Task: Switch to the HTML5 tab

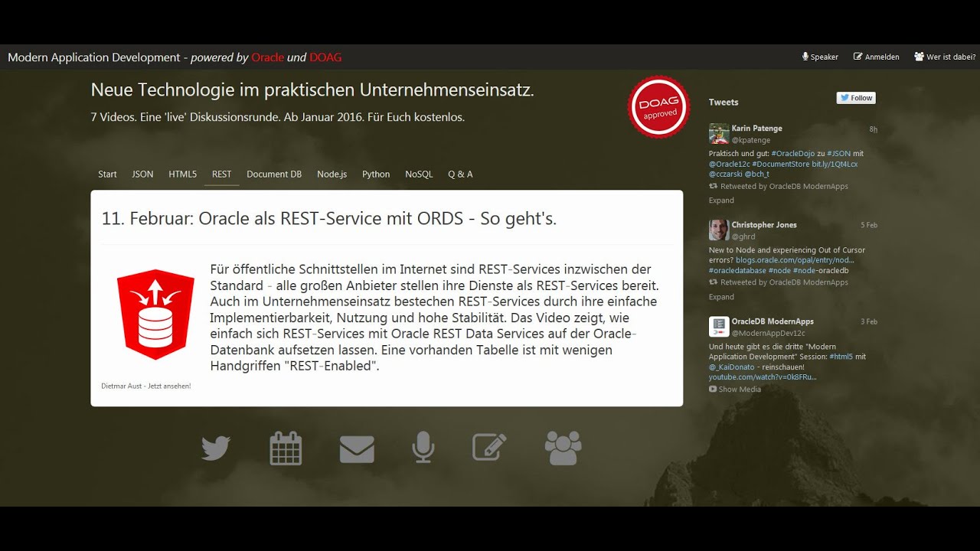Action: 183,174
